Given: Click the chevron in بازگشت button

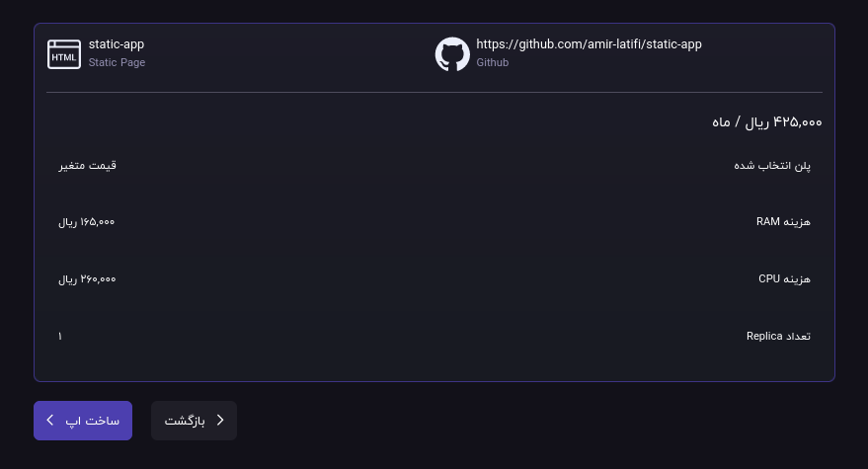Looking at the screenshot, I should tap(220, 421).
